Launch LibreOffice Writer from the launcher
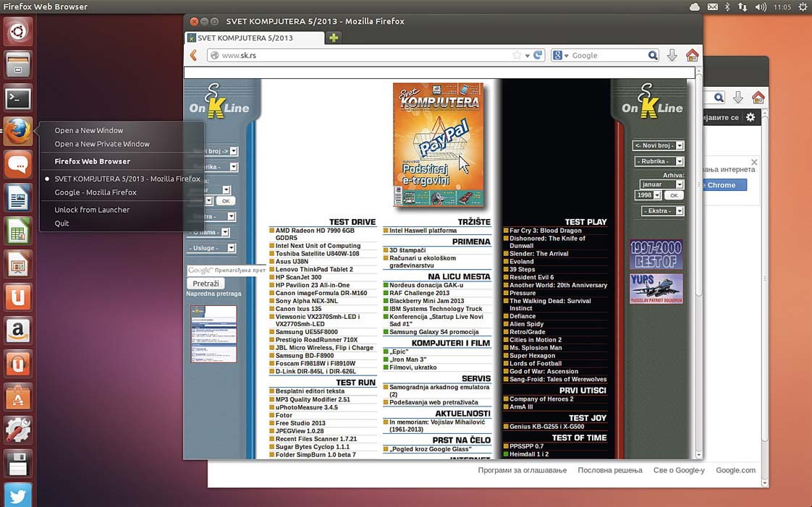 18,197
